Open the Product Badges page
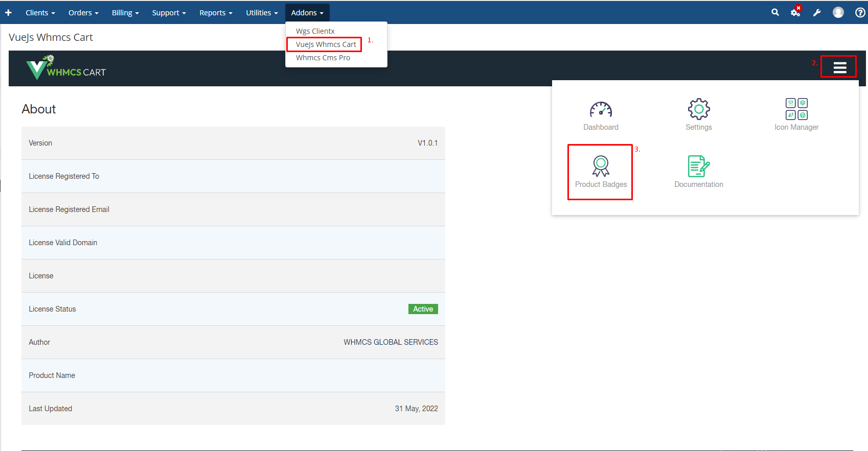Viewport: 868px width, 451px height. pyautogui.click(x=601, y=172)
